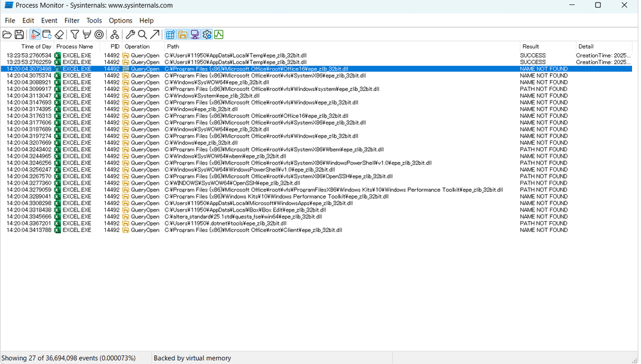
Task: Click the window resize grip in status bar
Action: coord(635,360)
